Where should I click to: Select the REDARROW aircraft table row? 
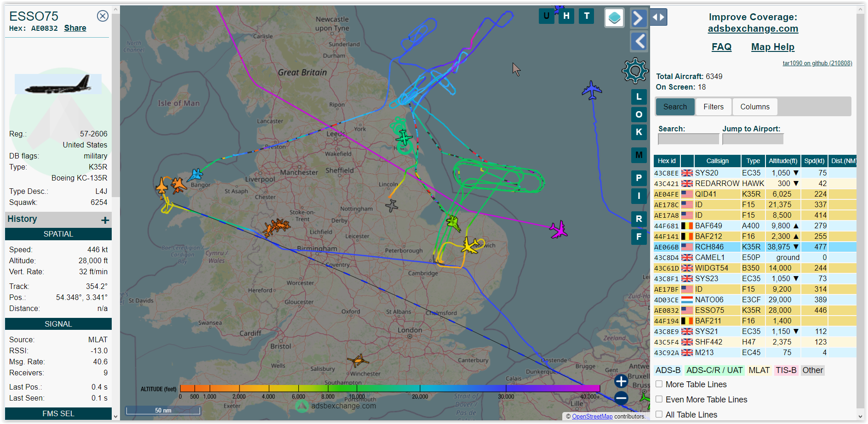pyautogui.click(x=755, y=184)
